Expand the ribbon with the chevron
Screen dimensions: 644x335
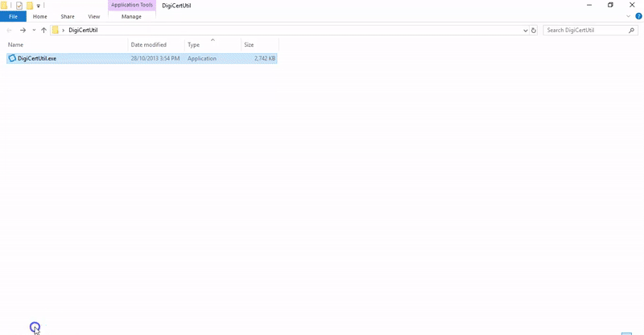[x=628, y=16]
